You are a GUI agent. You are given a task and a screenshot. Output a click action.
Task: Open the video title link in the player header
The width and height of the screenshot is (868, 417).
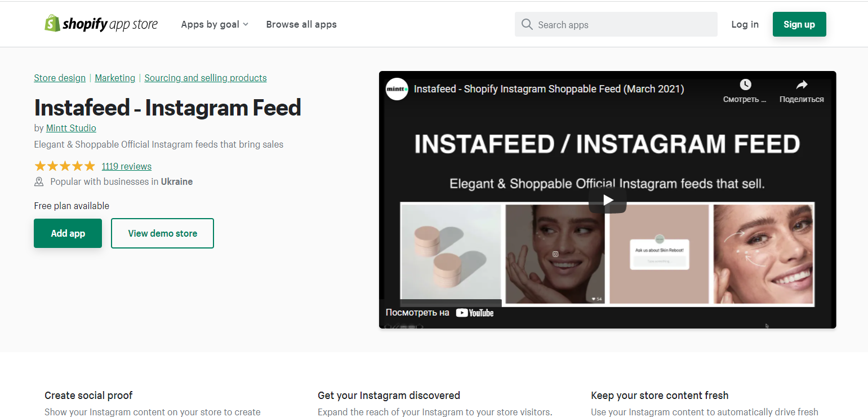[549, 88]
